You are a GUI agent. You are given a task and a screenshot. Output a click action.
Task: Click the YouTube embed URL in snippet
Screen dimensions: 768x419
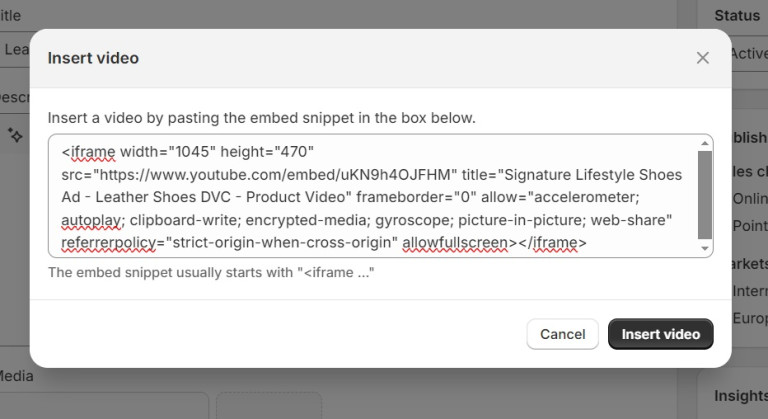[x=275, y=175]
